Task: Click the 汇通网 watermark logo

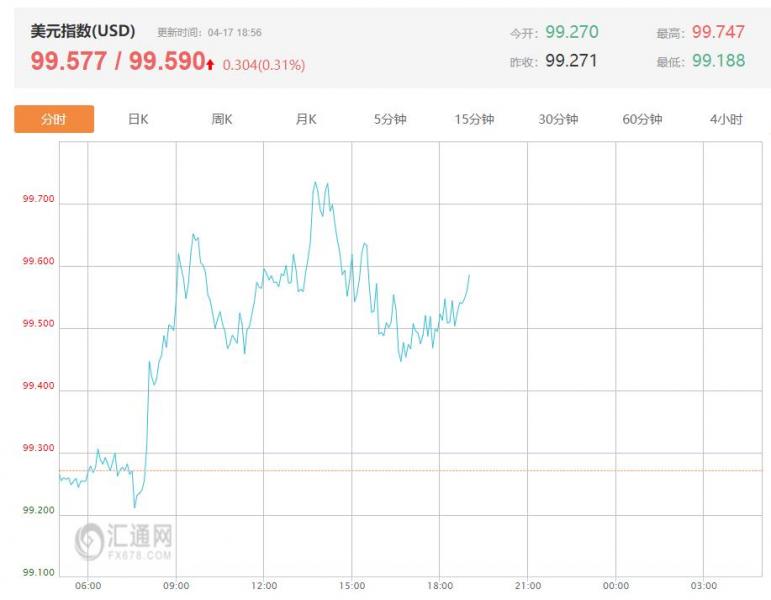Action: click(124, 541)
